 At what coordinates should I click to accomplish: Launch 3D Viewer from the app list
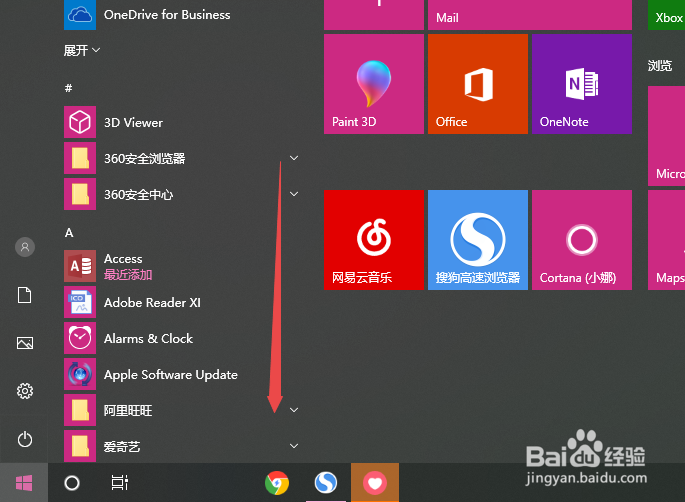(x=183, y=122)
